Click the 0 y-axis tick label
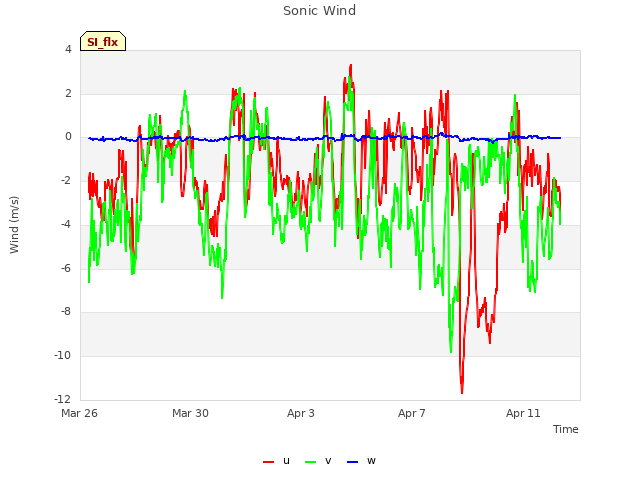The width and height of the screenshot is (640, 480). click(68, 137)
